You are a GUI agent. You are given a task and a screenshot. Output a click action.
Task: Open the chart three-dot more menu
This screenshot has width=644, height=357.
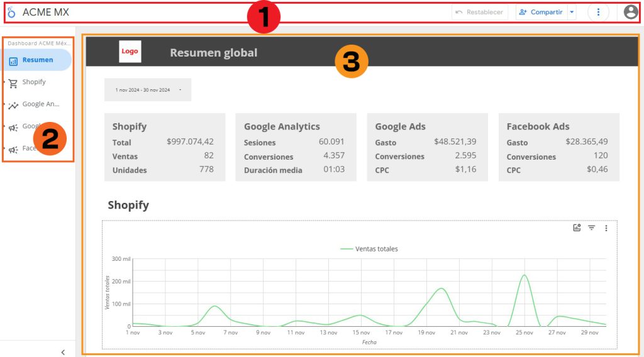click(606, 228)
